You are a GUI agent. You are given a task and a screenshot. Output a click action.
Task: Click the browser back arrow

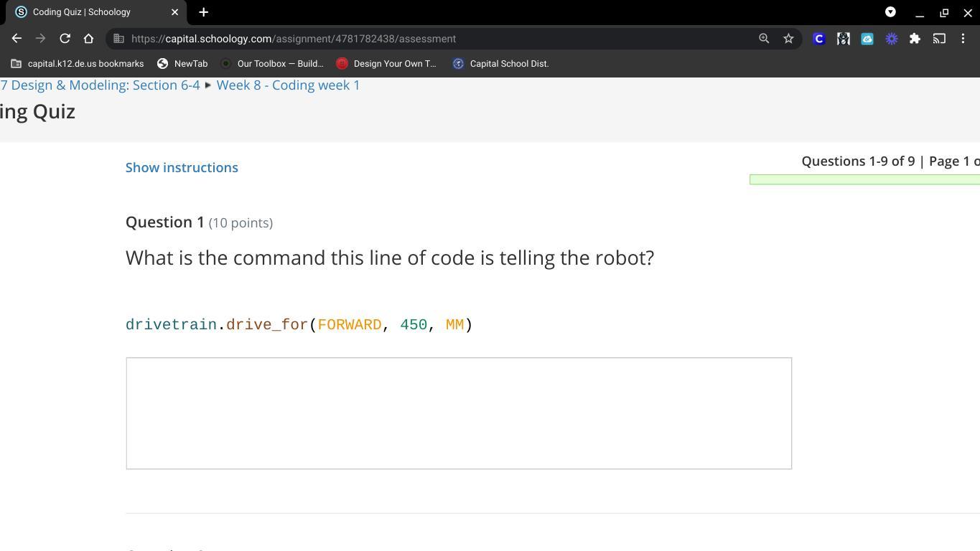[x=17, y=39]
